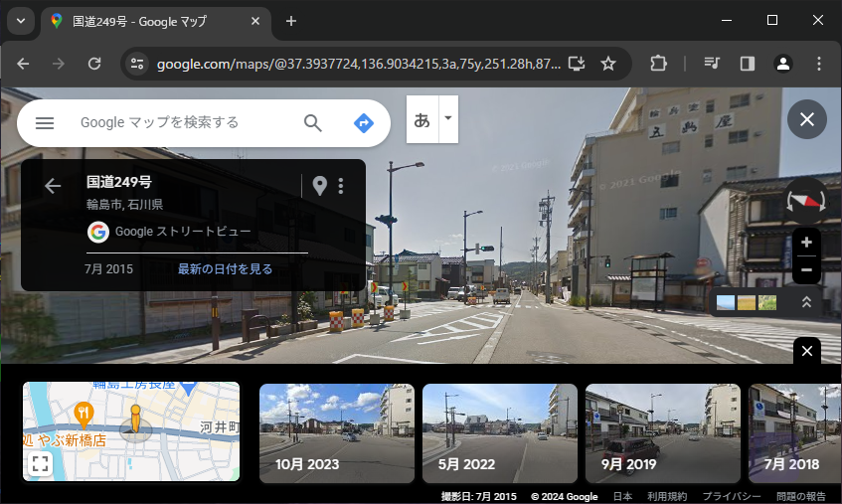Viewport: 842px width, 504px height.
Task: Open the Chrome tab search dropdown
Action: click(21, 21)
